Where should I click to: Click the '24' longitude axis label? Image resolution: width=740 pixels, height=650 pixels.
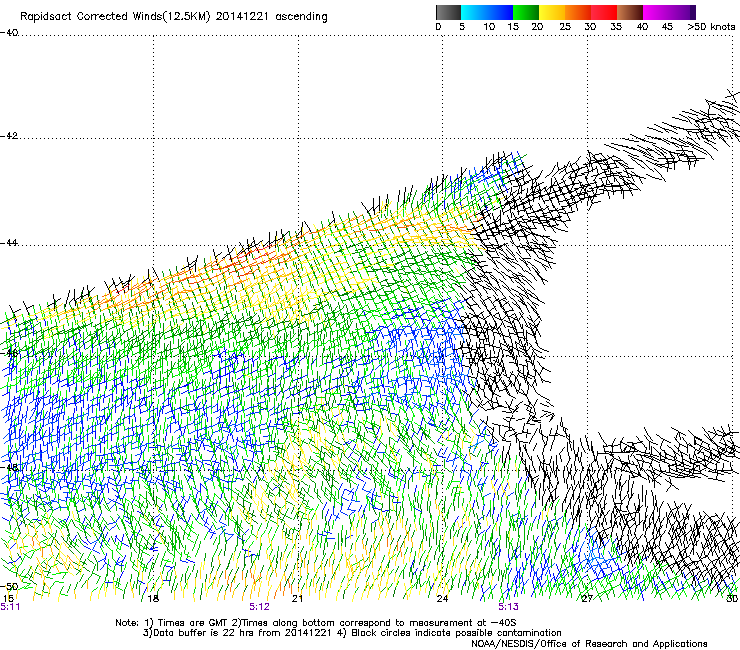point(442,599)
